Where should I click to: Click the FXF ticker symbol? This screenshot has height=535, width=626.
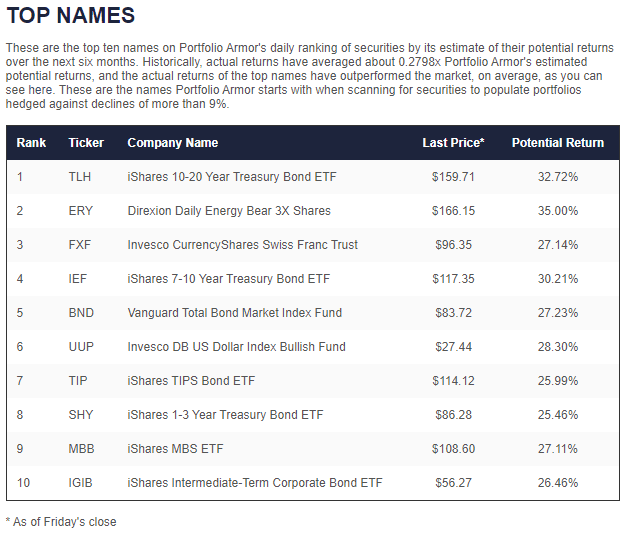tap(80, 245)
